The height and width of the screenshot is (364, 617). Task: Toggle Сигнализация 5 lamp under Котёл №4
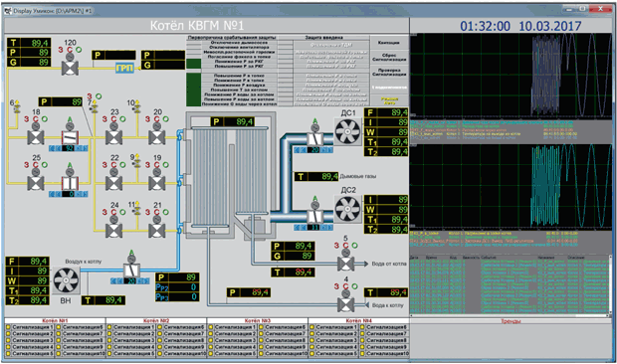[x=312, y=354]
